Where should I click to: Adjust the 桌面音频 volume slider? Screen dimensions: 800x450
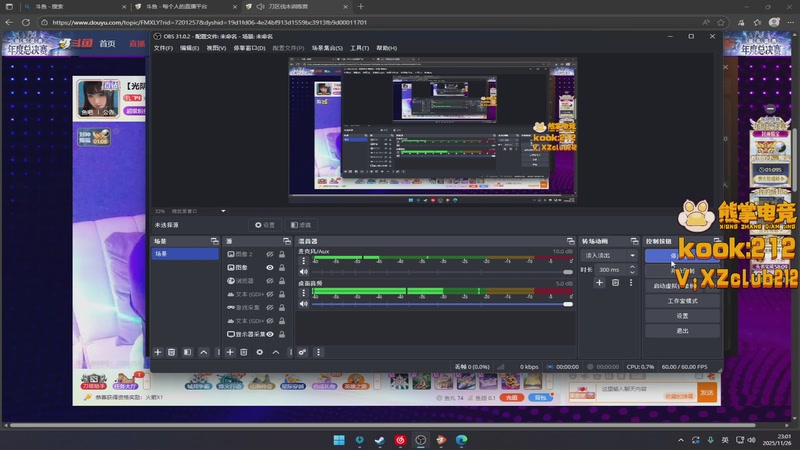(x=440, y=306)
